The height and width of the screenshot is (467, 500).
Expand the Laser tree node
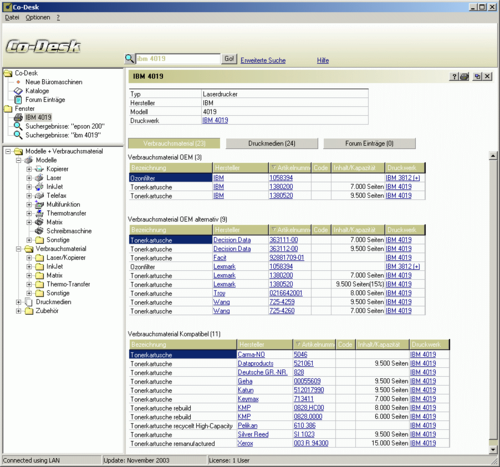tap(29, 178)
